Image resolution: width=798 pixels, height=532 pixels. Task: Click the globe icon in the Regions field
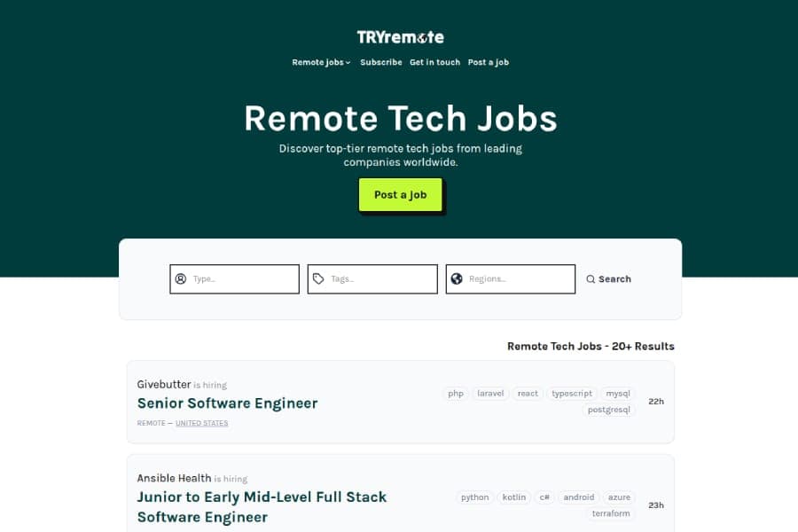click(x=458, y=278)
